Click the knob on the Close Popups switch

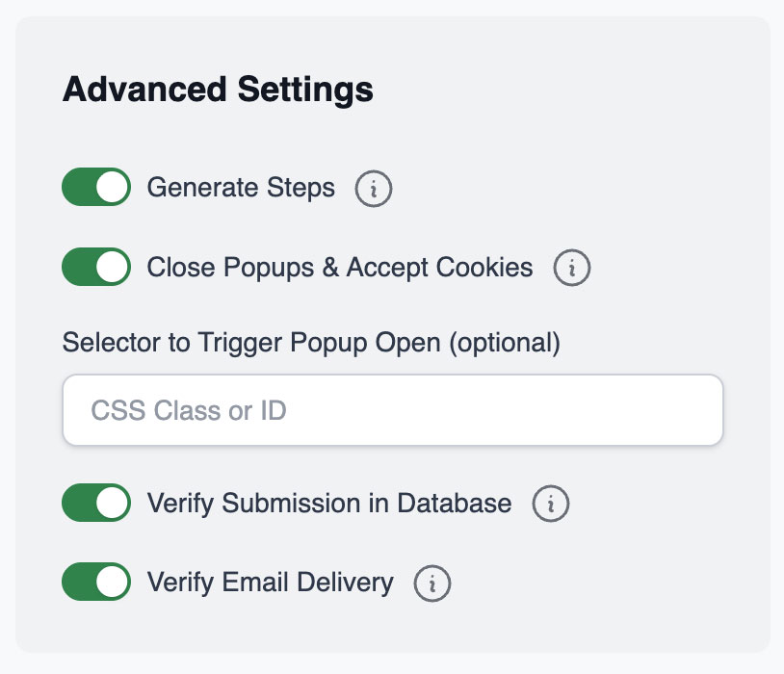113,267
